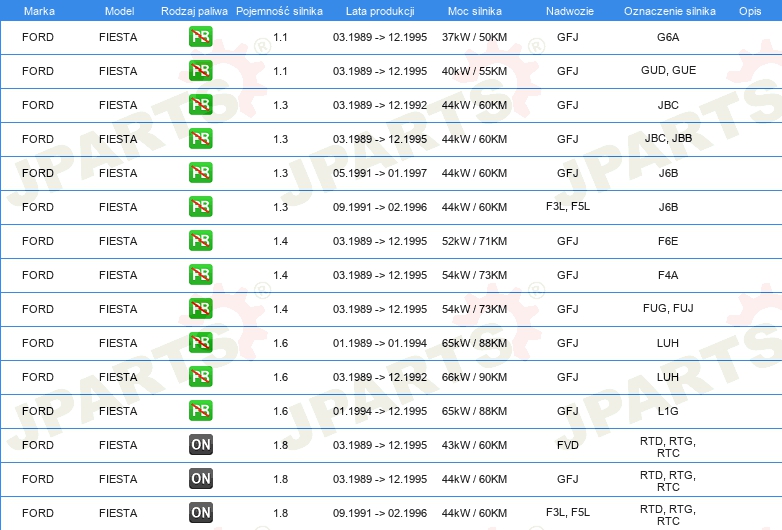Select the engine code F4A
The width and height of the screenshot is (782, 530).
tap(668, 275)
